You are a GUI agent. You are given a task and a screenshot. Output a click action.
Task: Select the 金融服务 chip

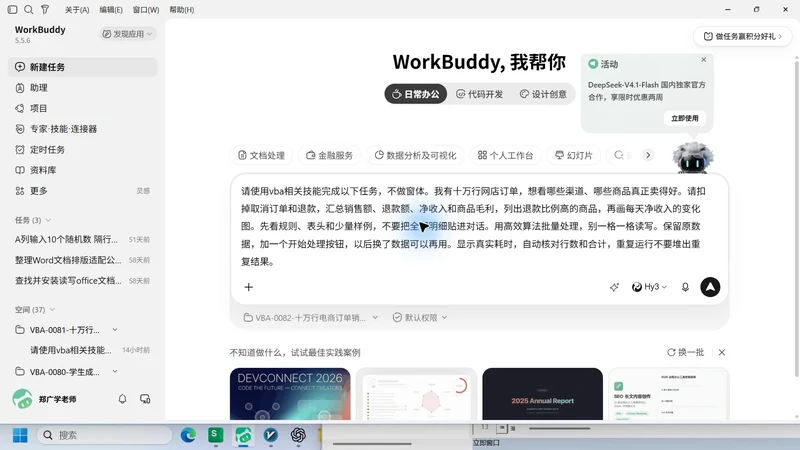pos(330,155)
